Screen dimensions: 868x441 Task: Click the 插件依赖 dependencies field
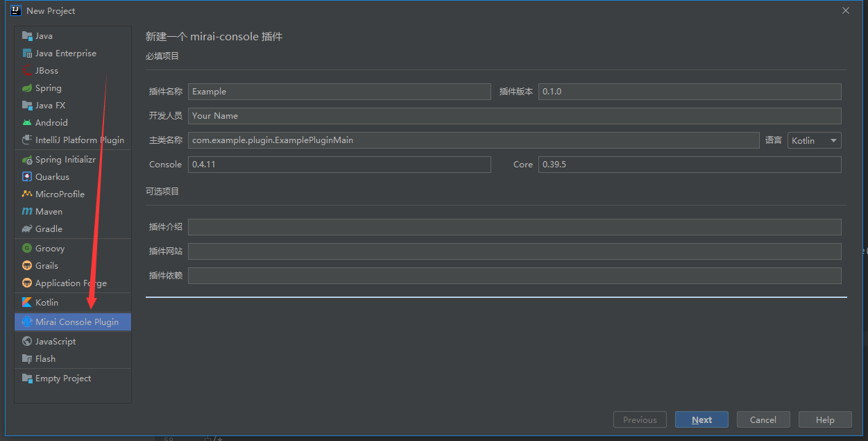click(x=515, y=276)
